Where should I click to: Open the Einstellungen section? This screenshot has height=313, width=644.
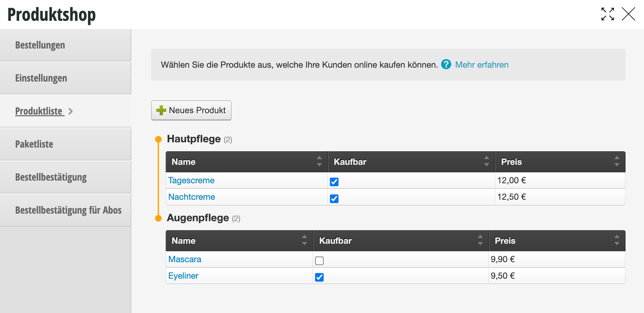(x=65, y=78)
